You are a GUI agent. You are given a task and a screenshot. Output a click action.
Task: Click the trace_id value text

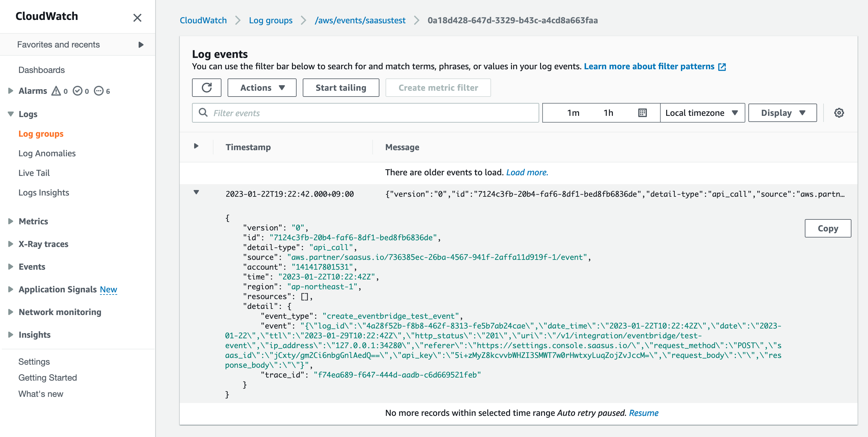click(x=397, y=375)
